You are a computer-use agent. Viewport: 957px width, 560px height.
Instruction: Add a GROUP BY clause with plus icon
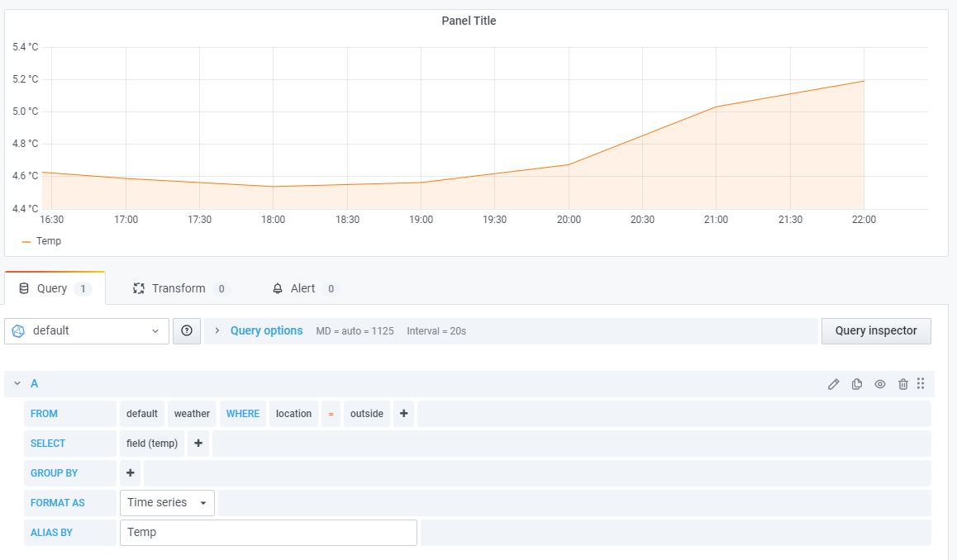pyautogui.click(x=131, y=473)
